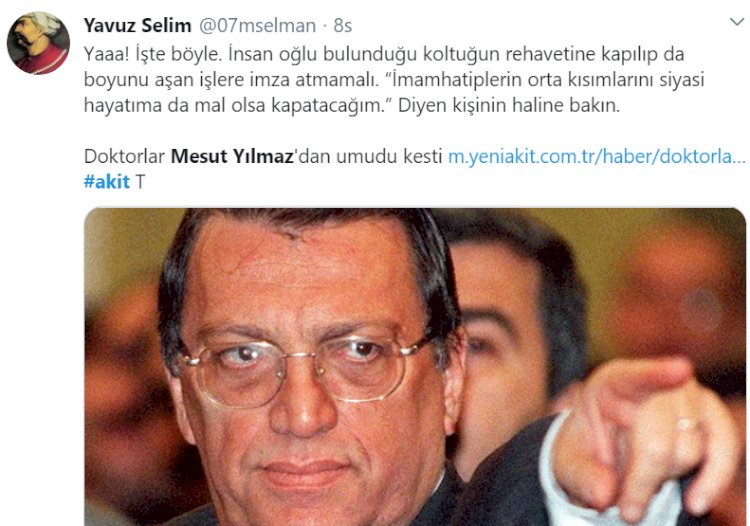Click the "umudu kesti" text before the link
Viewport: 750px width, 526px height.
coord(389,156)
